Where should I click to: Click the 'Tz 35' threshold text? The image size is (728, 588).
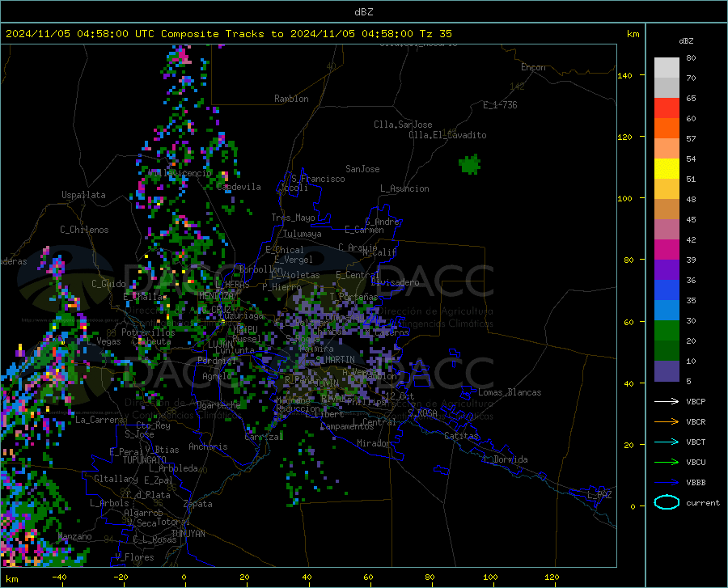pyautogui.click(x=435, y=34)
